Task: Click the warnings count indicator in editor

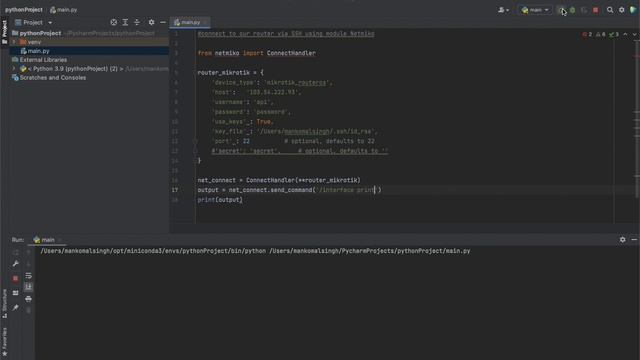Action: click(x=600, y=34)
